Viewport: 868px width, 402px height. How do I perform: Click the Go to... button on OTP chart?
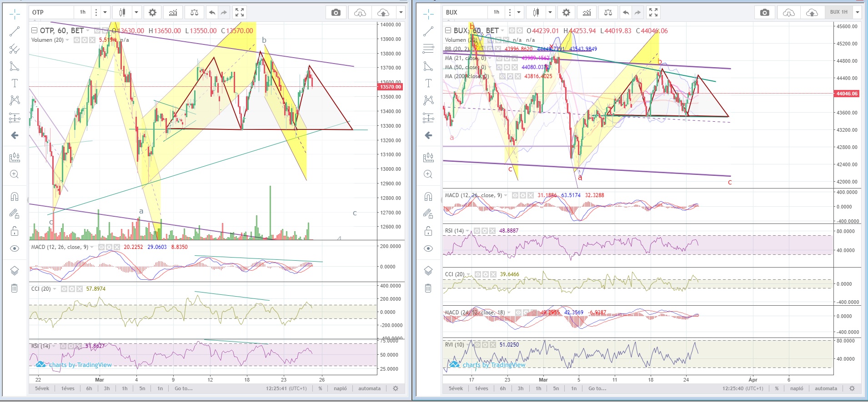[x=183, y=388]
